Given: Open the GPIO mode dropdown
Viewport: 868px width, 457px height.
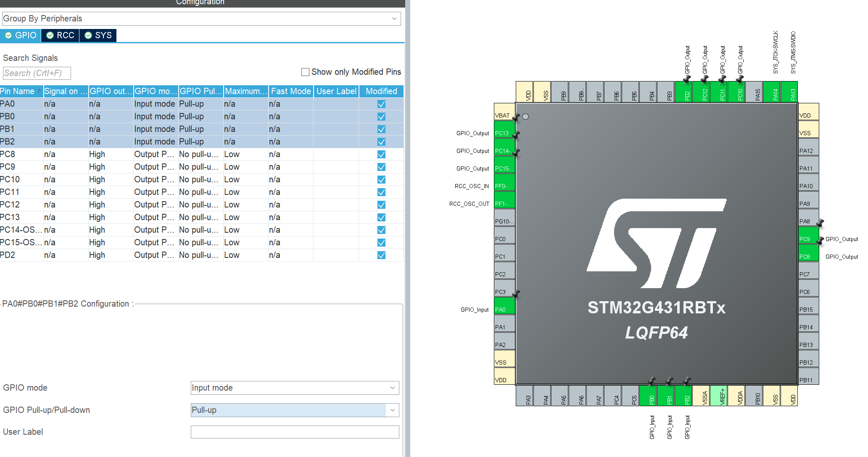Looking at the screenshot, I should tap(295, 388).
